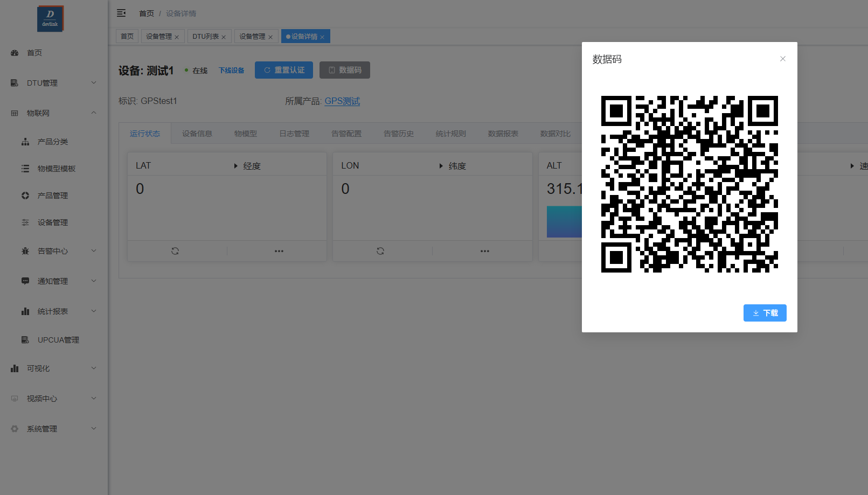The width and height of the screenshot is (868, 495).
Task: Expand the 告警中心 submenu chevron
Action: [94, 251]
